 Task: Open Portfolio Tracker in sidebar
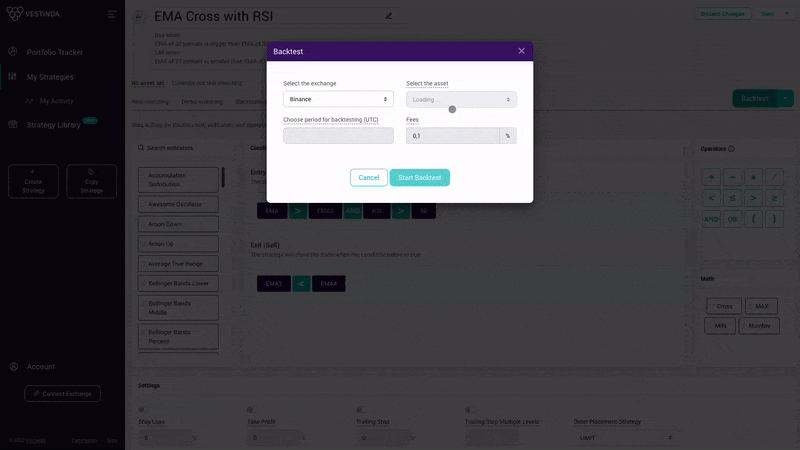[x=55, y=52]
